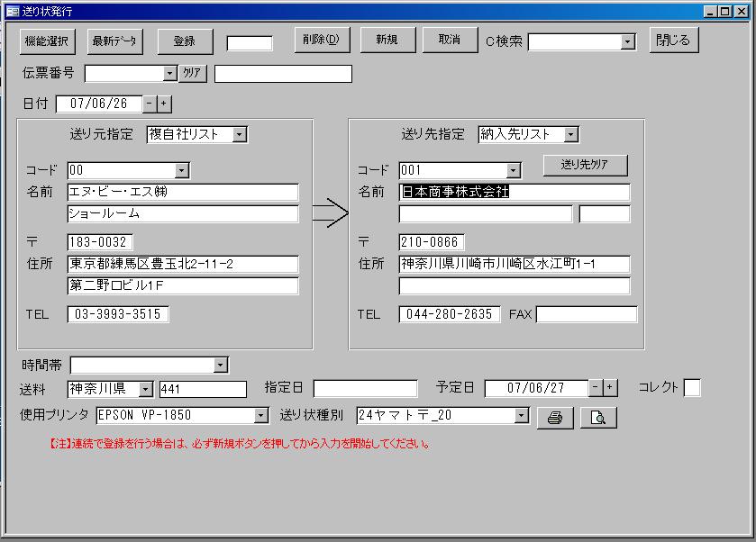Click the wide field right of クリア

pyautogui.click(x=283, y=74)
